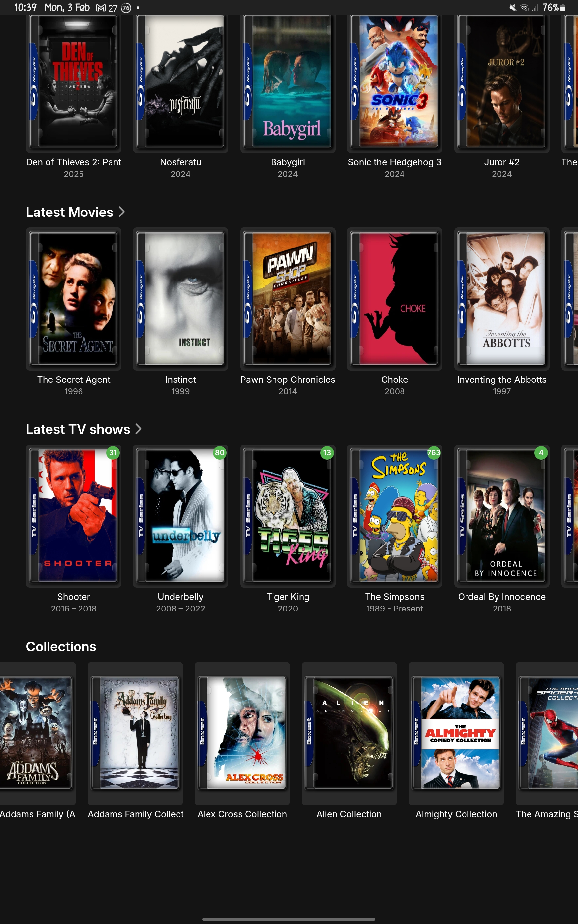Image resolution: width=578 pixels, height=924 pixels.
Task: Open the Tiger King series poster
Action: tap(287, 516)
